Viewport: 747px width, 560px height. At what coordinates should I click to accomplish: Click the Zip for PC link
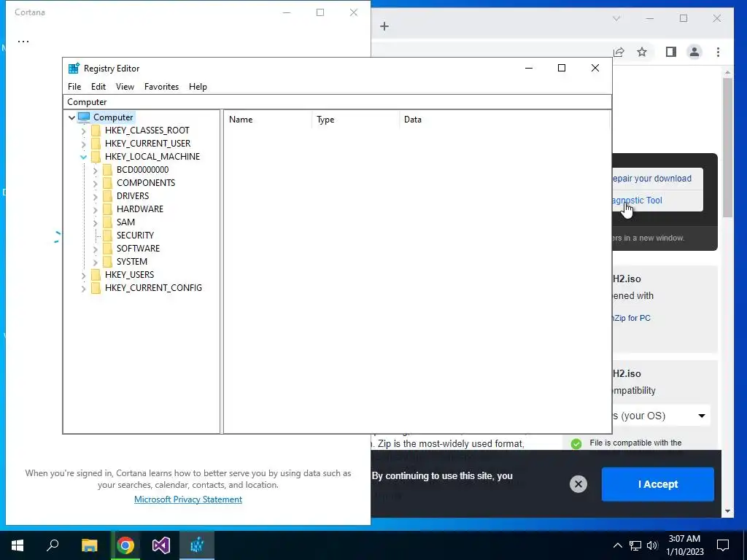click(x=632, y=318)
